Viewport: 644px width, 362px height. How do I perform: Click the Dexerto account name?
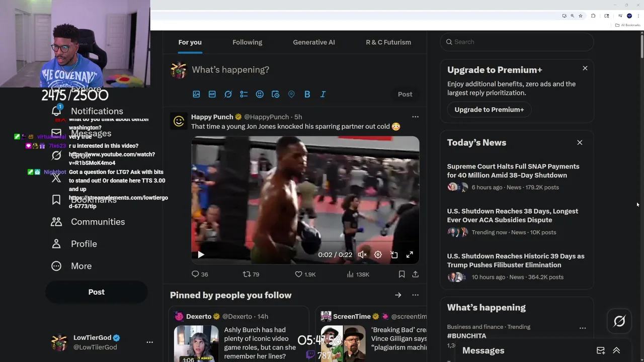(199, 316)
